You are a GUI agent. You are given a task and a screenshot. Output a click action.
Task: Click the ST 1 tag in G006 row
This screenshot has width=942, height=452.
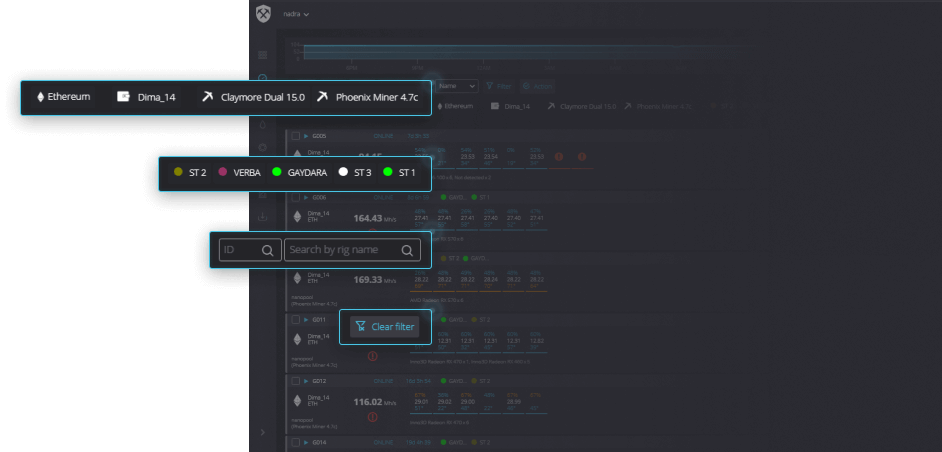pos(481,197)
